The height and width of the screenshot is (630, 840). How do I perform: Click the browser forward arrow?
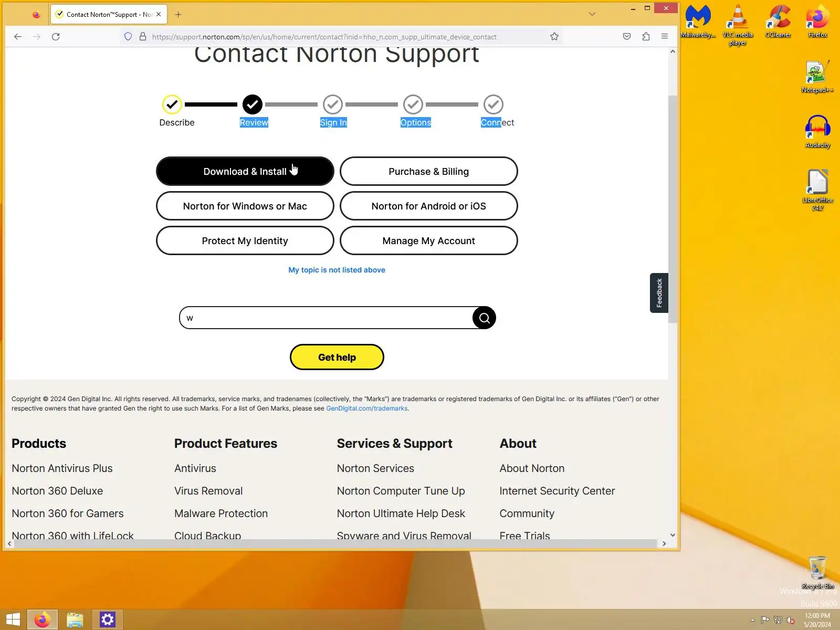(x=37, y=37)
